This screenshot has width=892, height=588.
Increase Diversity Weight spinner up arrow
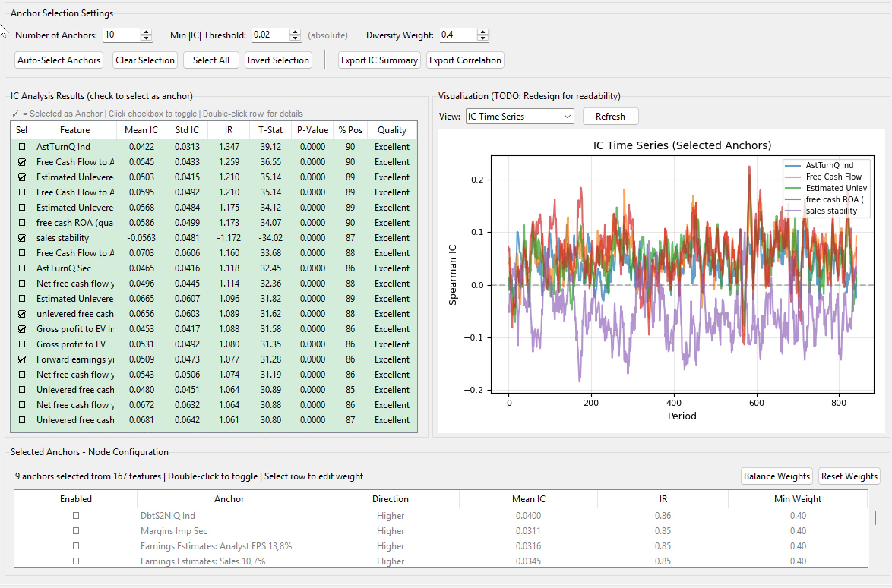click(483, 32)
